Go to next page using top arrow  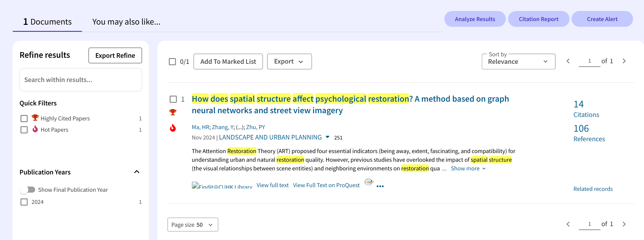click(624, 61)
